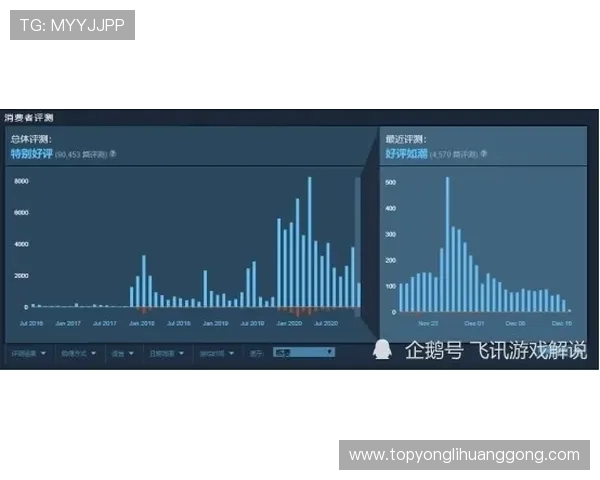Click the tallest bar in recent reviews chart
Image resolution: width=600 pixels, height=480 pixels.
click(x=447, y=244)
